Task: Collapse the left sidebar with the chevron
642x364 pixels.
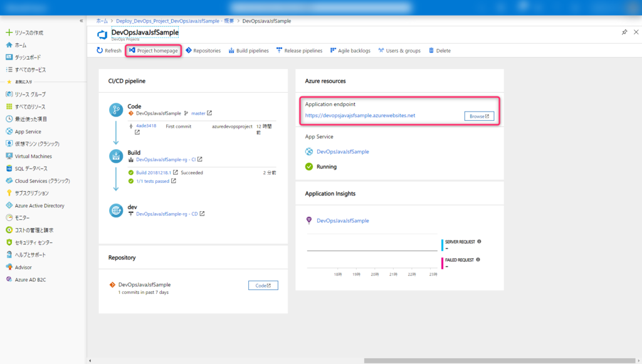Action: pyautogui.click(x=81, y=21)
